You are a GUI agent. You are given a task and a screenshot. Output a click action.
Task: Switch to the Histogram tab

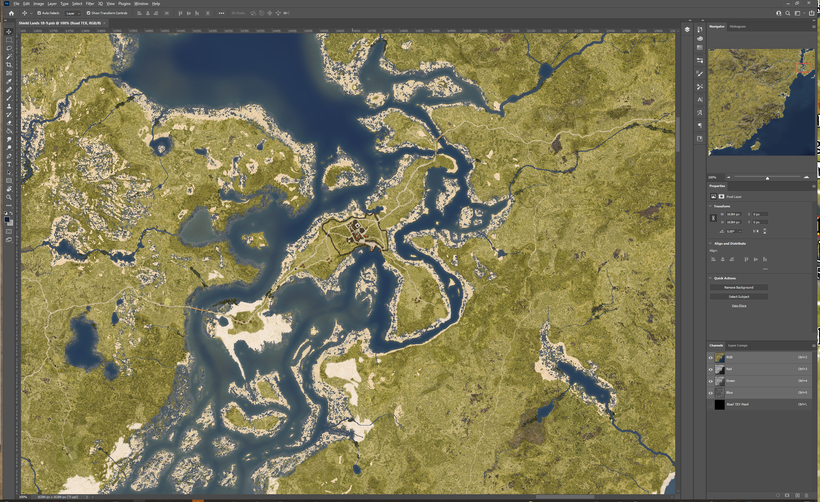click(x=738, y=26)
